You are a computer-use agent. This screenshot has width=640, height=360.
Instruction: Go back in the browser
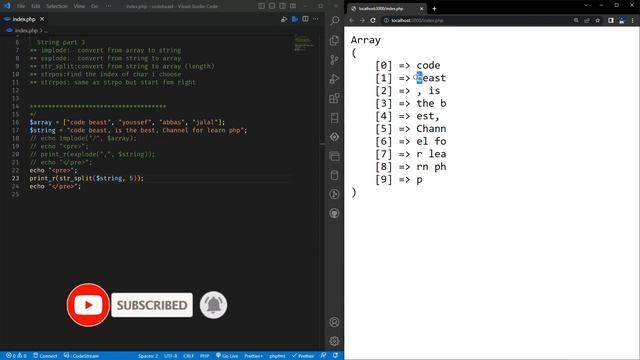(351, 20)
